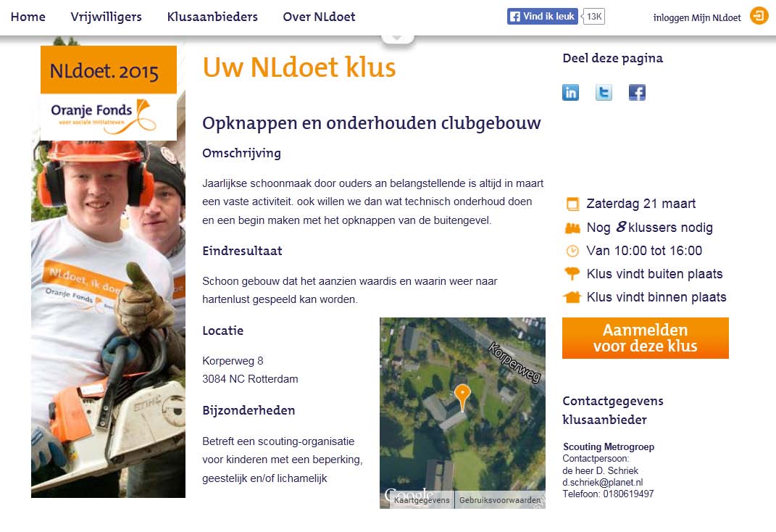
Task: Click the 13K like counter
Action: [x=594, y=17]
